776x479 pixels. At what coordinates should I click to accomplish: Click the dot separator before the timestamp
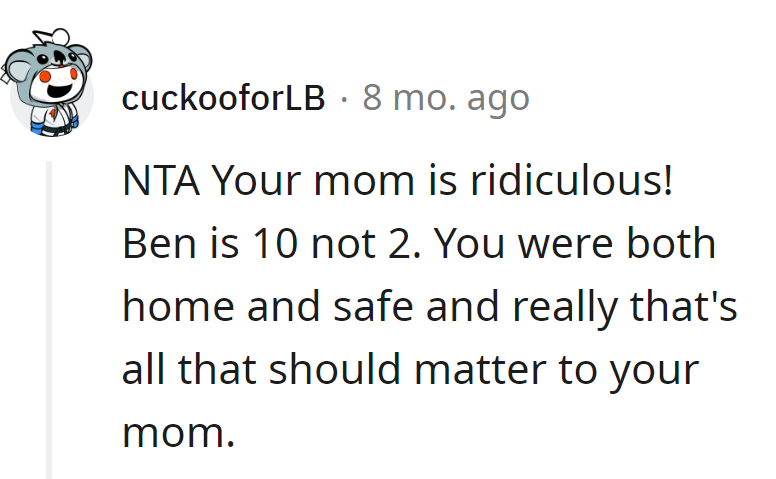pos(344,99)
